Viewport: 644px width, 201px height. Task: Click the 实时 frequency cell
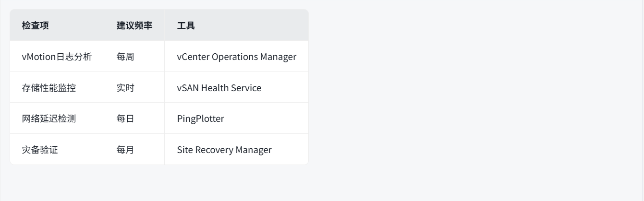coord(134,87)
